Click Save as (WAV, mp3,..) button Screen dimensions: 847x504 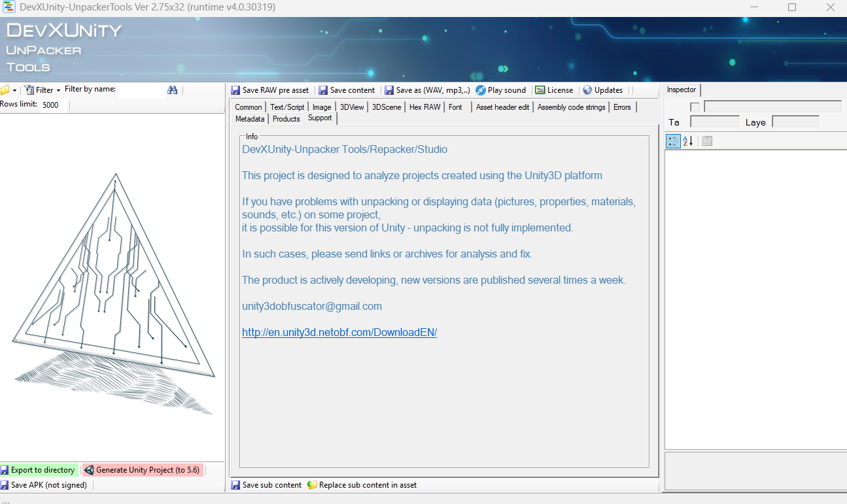[x=427, y=90]
